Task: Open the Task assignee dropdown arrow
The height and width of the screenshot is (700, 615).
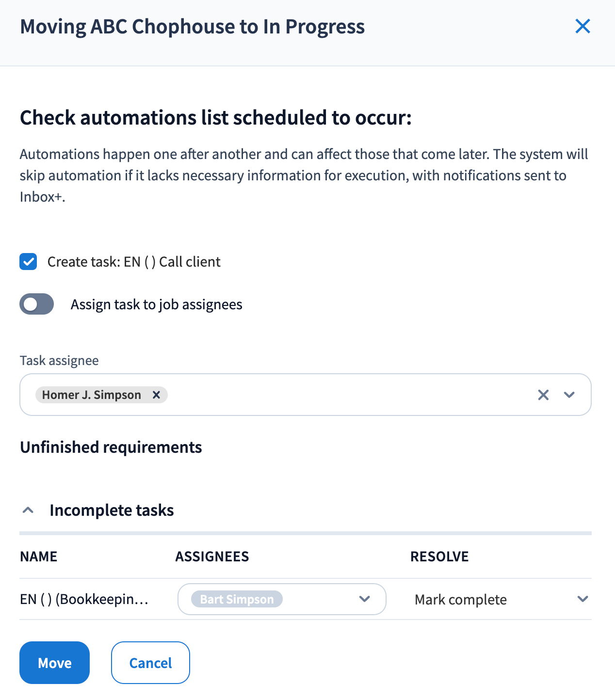Action: coord(569,395)
